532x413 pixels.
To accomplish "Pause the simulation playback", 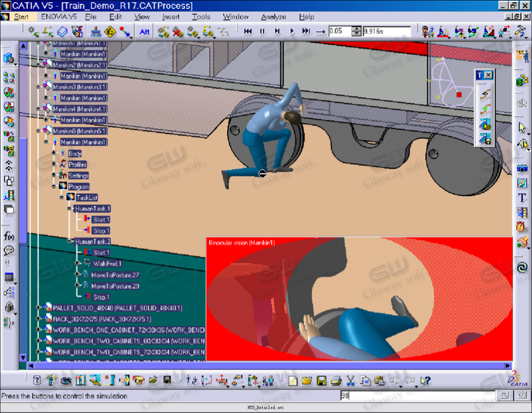I will tap(262, 31).
